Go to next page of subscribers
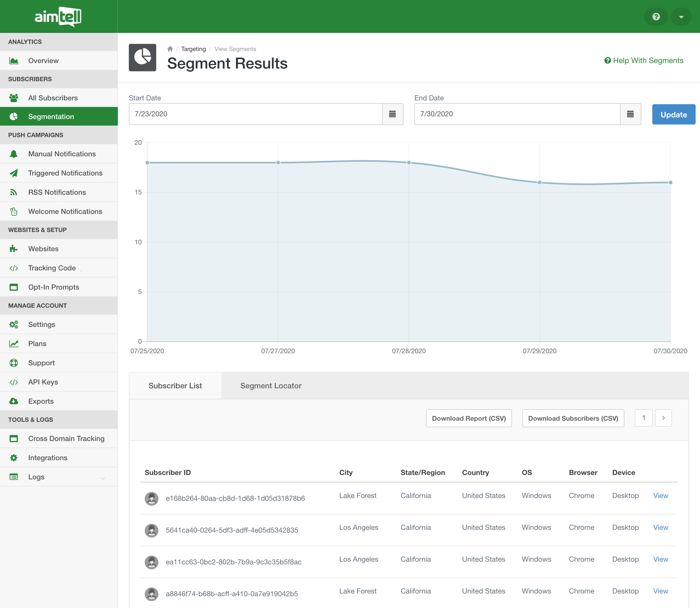This screenshot has height=608, width=700. [x=663, y=418]
